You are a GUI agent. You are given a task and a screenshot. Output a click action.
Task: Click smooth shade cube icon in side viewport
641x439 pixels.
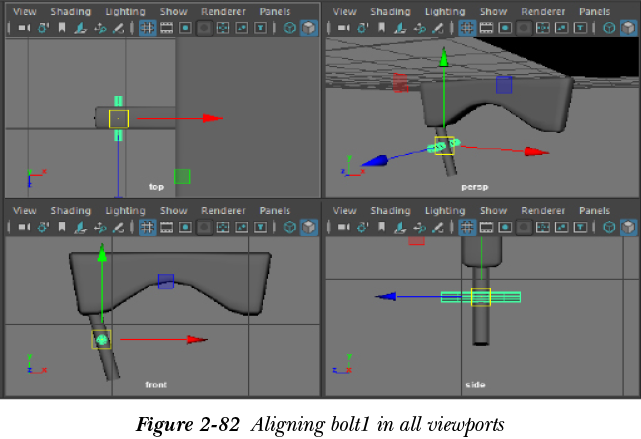point(629,227)
